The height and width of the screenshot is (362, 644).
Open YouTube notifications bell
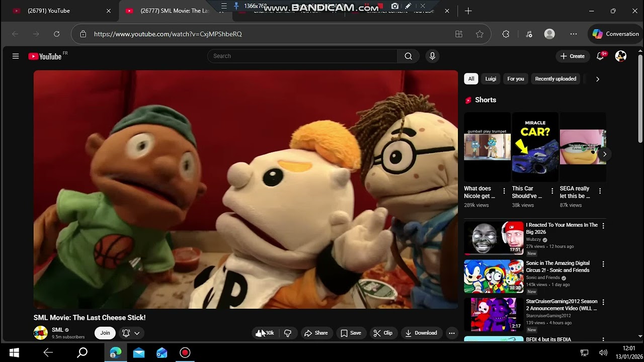(600, 56)
